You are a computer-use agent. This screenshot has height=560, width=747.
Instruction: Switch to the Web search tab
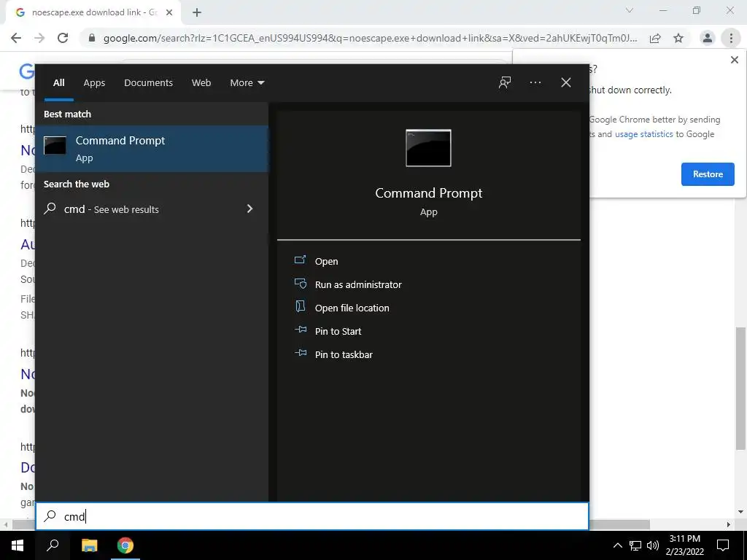pyautogui.click(x=201, y=83)
